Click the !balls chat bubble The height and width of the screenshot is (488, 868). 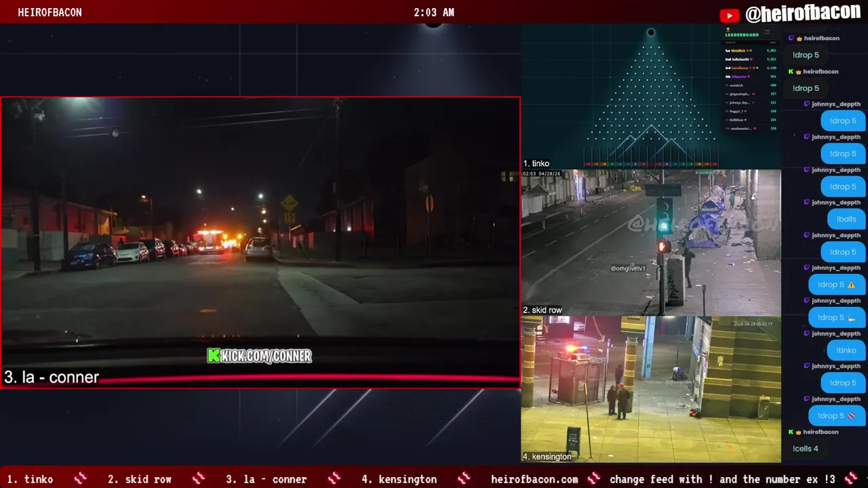pos(846,219)
